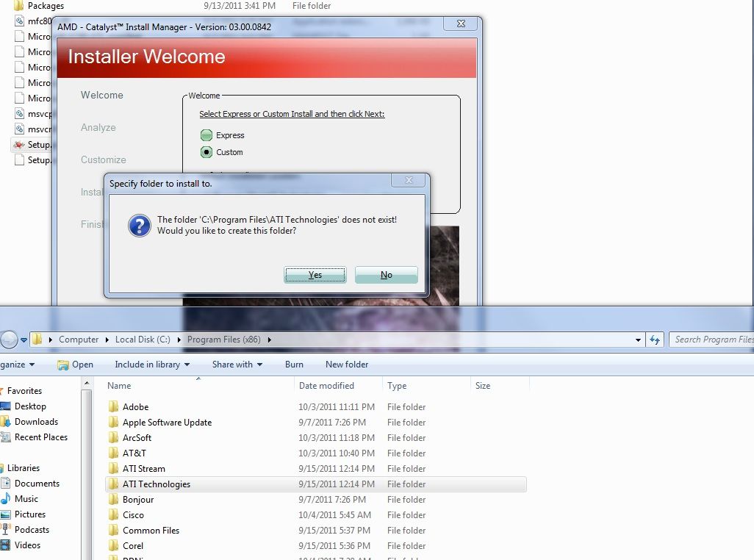Expand arrow after Local Disk (C:) breadcrumb
754x560 pixels.
pos(179,340)
